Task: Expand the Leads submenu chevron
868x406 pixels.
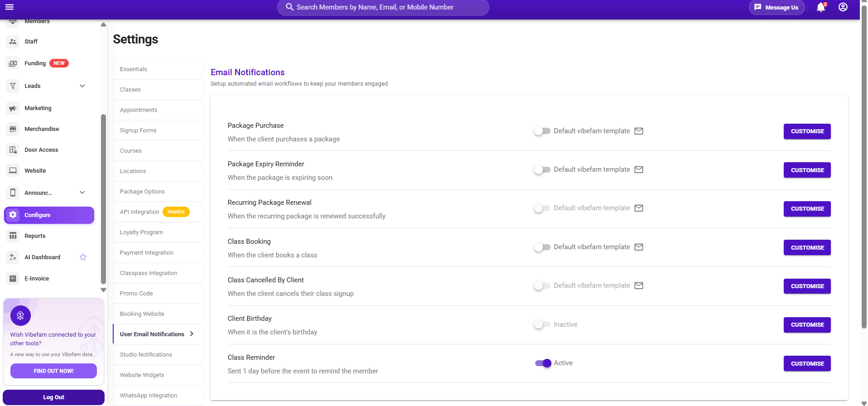Action: pos(82,86)
